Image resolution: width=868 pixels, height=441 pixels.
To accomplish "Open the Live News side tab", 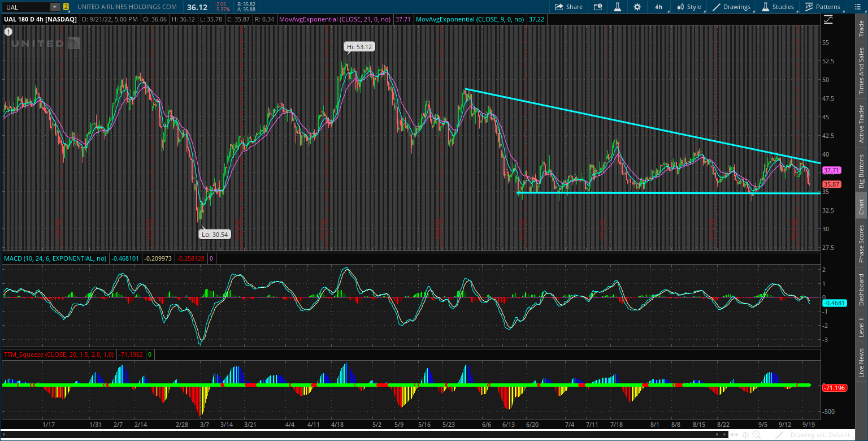I will (x=861, y=363).
